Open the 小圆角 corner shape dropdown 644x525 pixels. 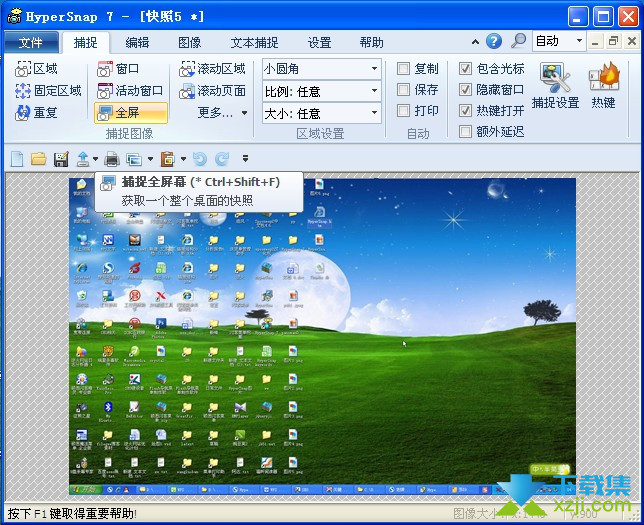322,69
